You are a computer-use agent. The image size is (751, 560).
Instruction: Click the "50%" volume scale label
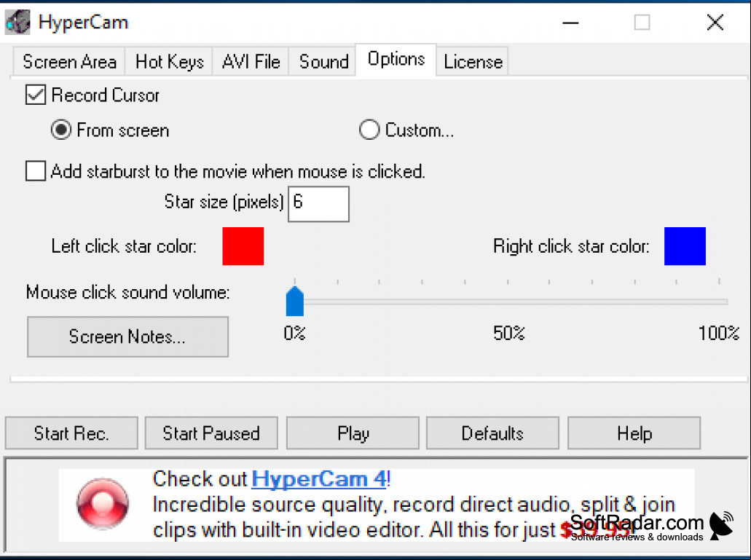tap(508, 333)
